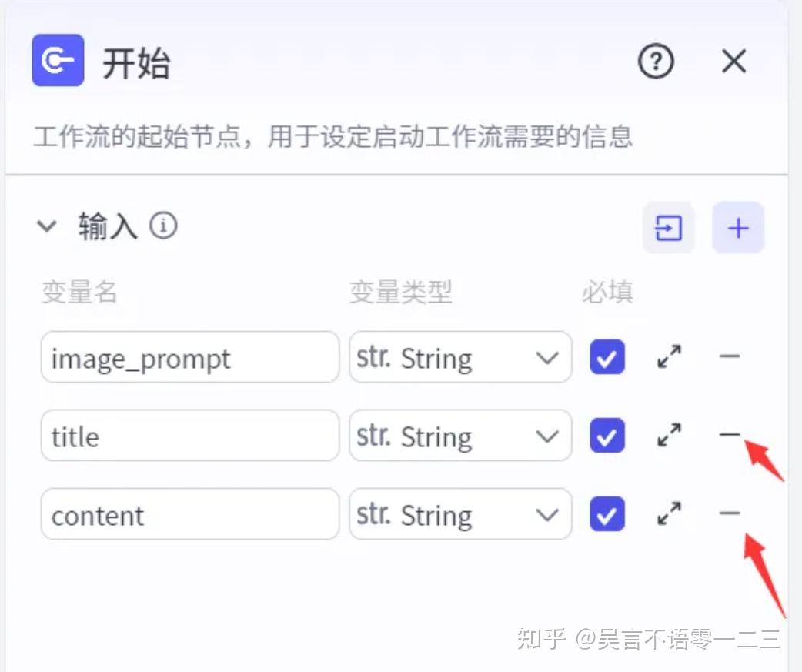Close the Start node panel

733,61
